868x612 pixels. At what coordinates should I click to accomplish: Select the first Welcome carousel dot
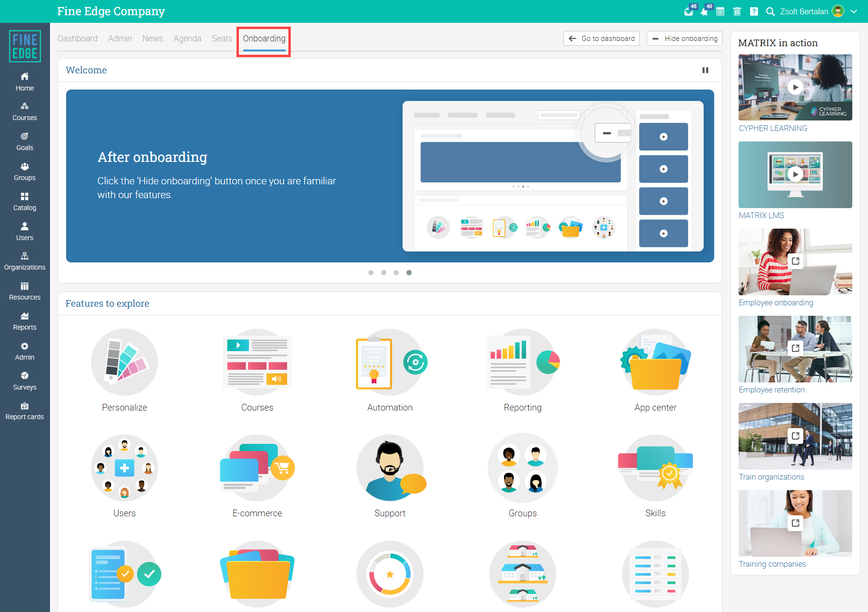(371, 273)
